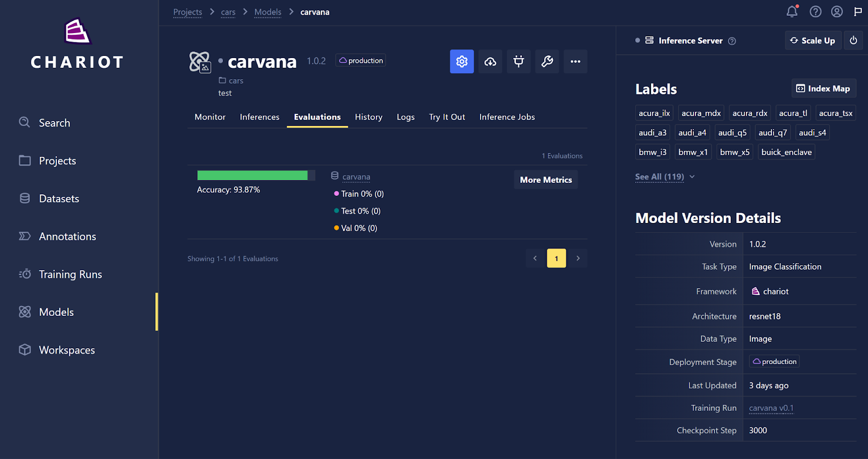Select the Evaluations tab
Viewport: 868px width, 459px height.
point(317,117)
